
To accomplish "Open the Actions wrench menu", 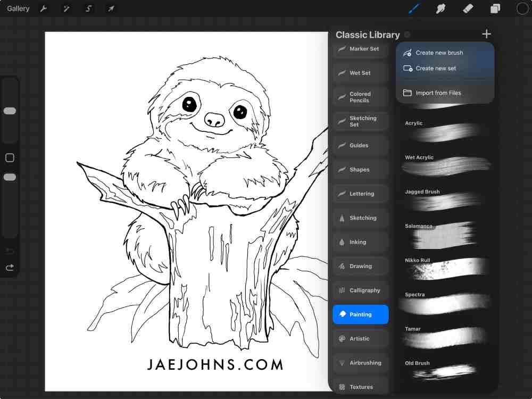I will (44, 9).
